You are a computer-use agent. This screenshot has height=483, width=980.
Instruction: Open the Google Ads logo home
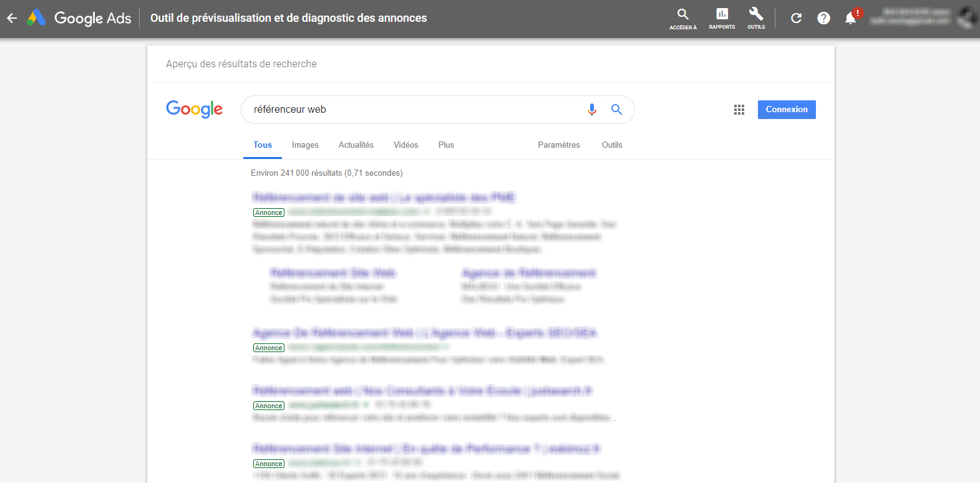click(79, 18)
